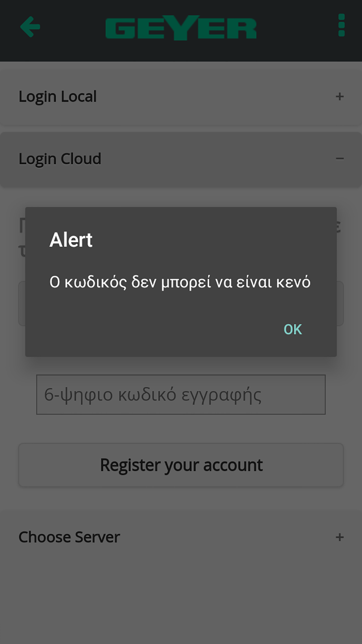Click the hidden field's edge left of the alert
This screenshot has width=362, height=644.
[x=22, y=304]
